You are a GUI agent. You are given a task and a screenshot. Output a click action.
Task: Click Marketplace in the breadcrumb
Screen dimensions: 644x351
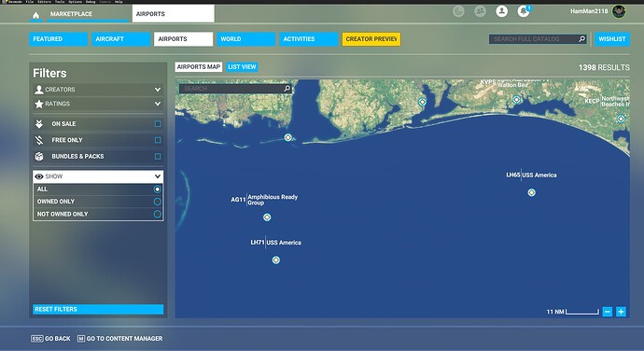[71, 14]
